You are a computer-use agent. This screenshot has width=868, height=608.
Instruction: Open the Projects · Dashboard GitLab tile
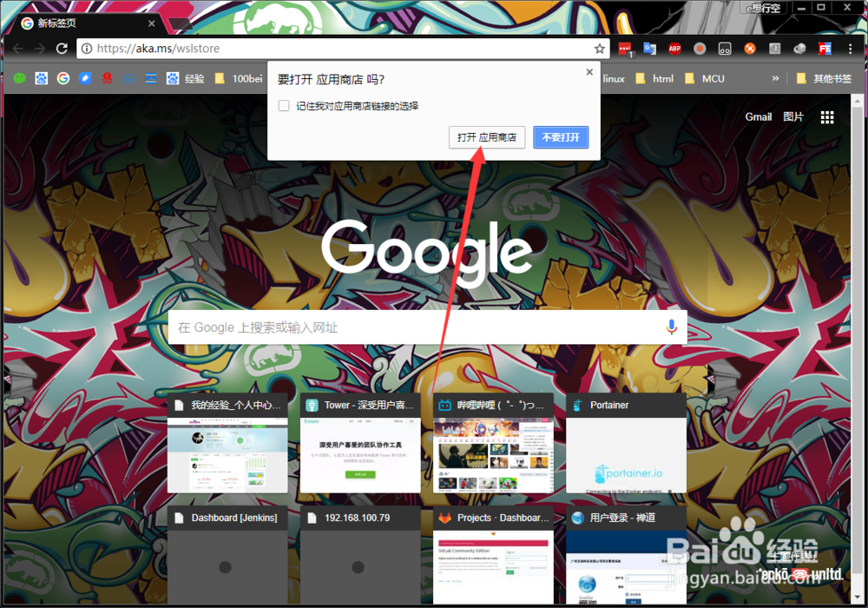pyautogui.click(x=493, y=555)
